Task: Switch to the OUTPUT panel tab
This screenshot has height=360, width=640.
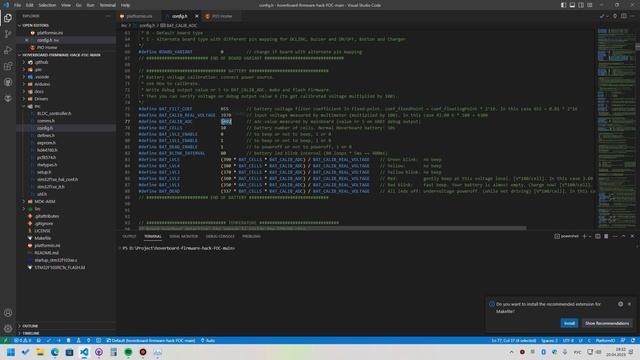Action: click(x=129, y=236)
